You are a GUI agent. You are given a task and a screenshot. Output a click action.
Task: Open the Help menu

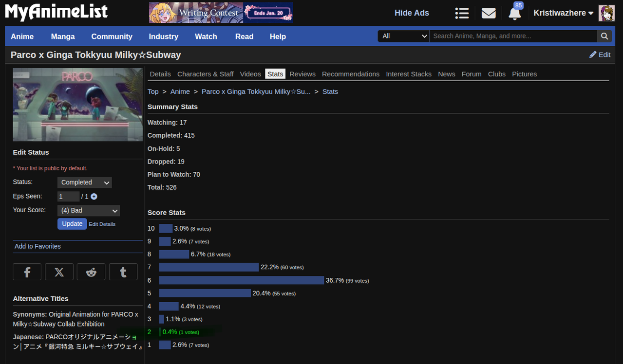(x=278, y=36)
